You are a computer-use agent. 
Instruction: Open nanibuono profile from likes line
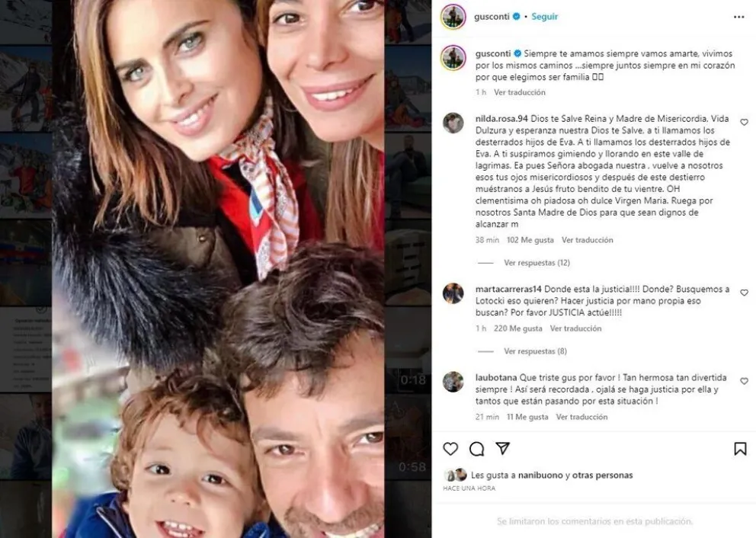540,475
